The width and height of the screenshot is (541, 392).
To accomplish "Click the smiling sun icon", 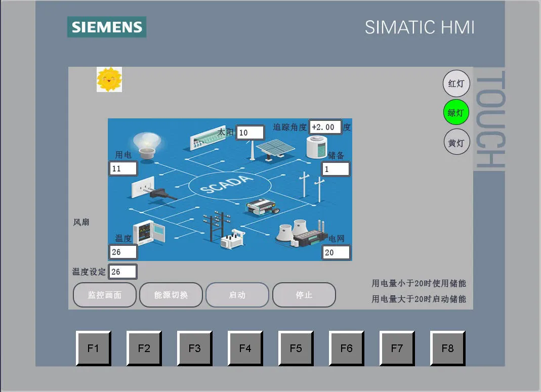I will pos(109,79).
